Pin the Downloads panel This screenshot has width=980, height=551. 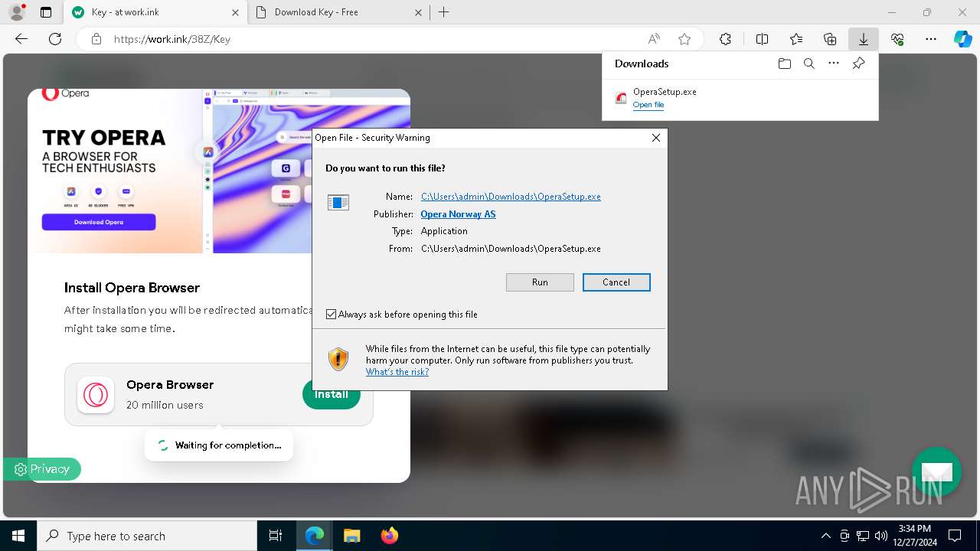[858, 64]
